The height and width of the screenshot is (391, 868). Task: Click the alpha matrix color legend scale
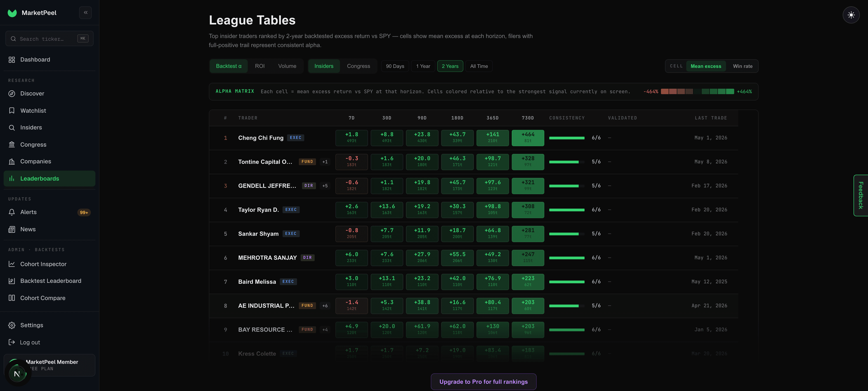[698, 91]
